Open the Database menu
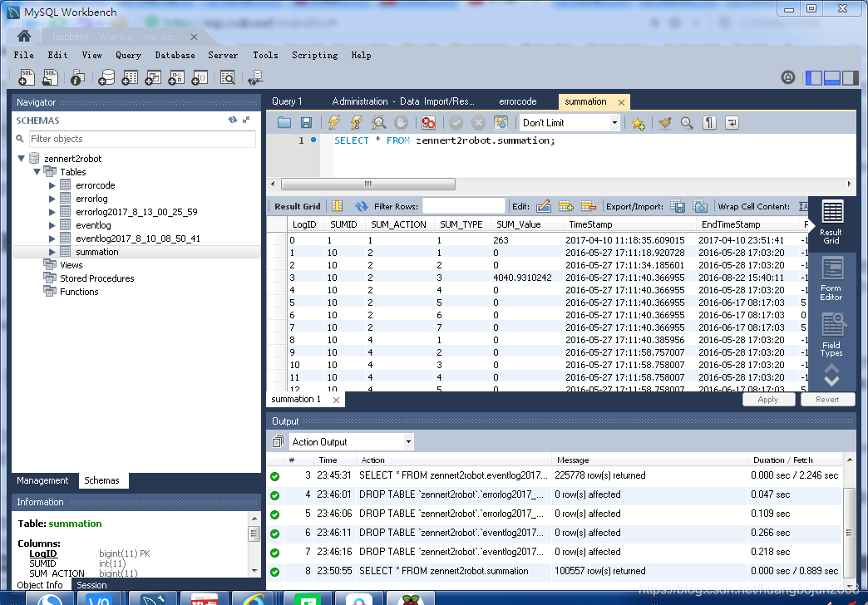 tap(175, 56)
